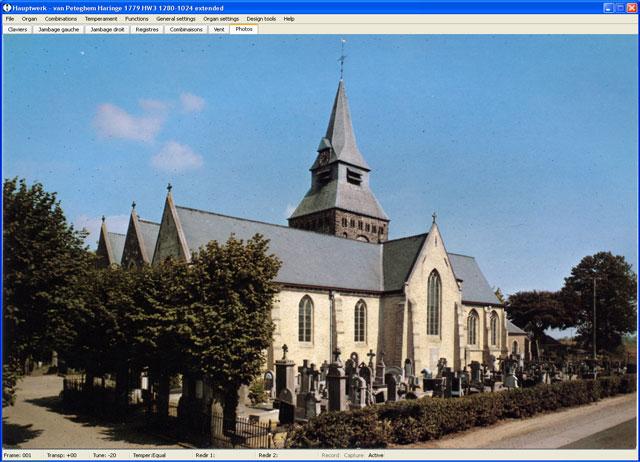This screenshot has width=640, height=462.
Task: Open the Organ settings menu
Action: [221, 19]
